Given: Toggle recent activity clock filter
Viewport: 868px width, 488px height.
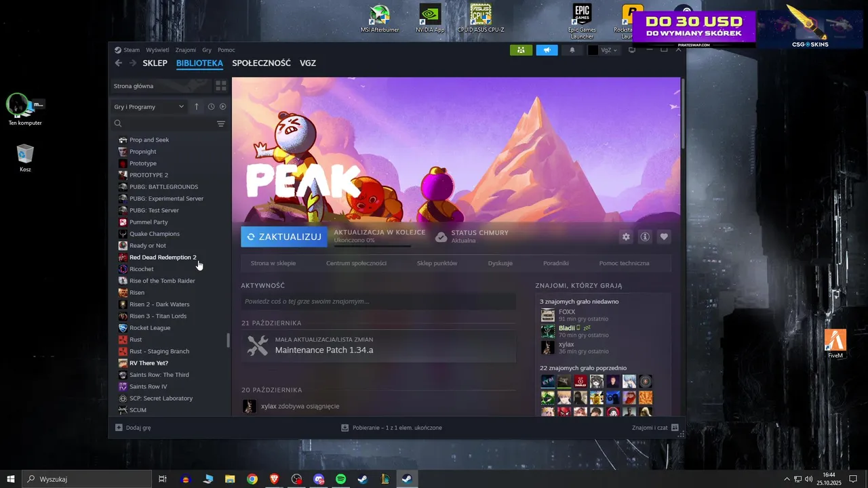Looking at the screenshot, I should coord(211,106).
